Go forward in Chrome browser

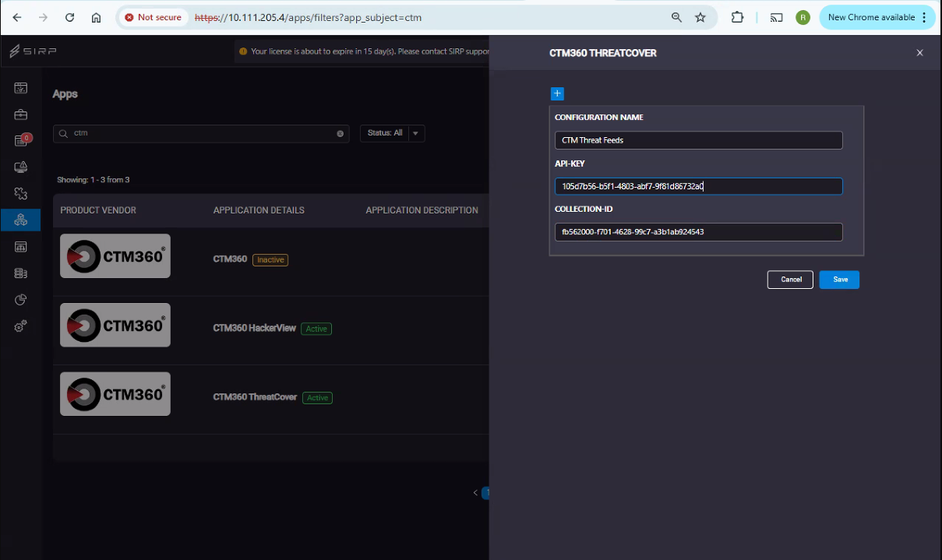(43, 17)
